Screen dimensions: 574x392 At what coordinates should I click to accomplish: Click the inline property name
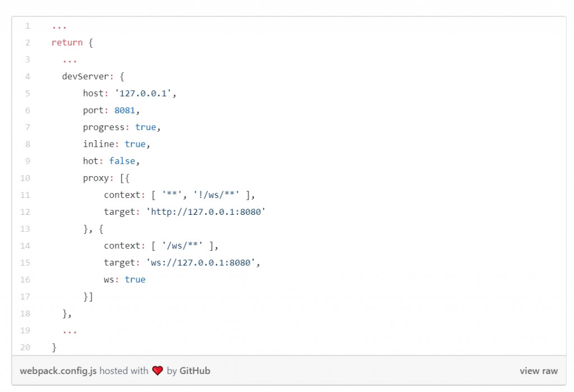[99, 144]
